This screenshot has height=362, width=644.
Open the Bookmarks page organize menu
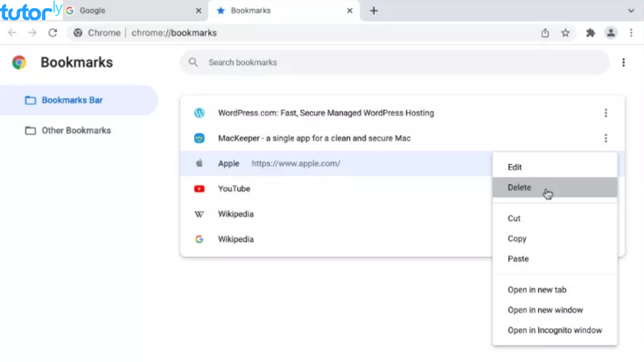pos(623,62)
